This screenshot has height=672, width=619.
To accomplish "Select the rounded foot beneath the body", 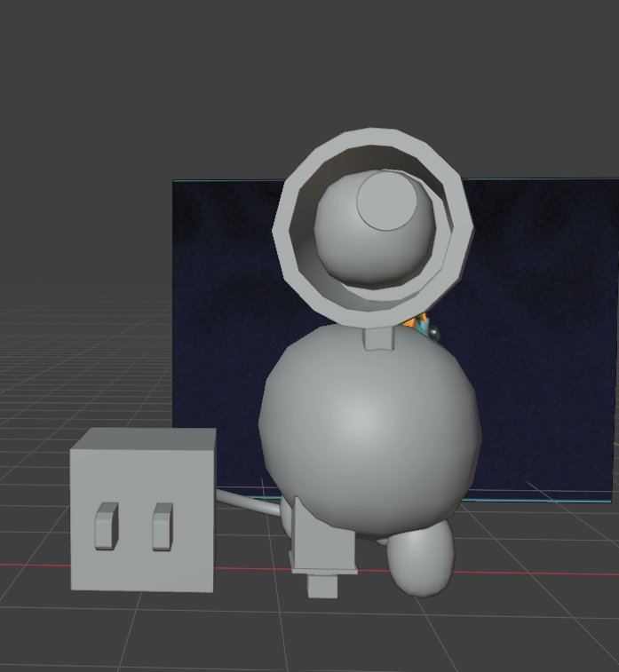I will pyautogui.click(x=420, y=561).
